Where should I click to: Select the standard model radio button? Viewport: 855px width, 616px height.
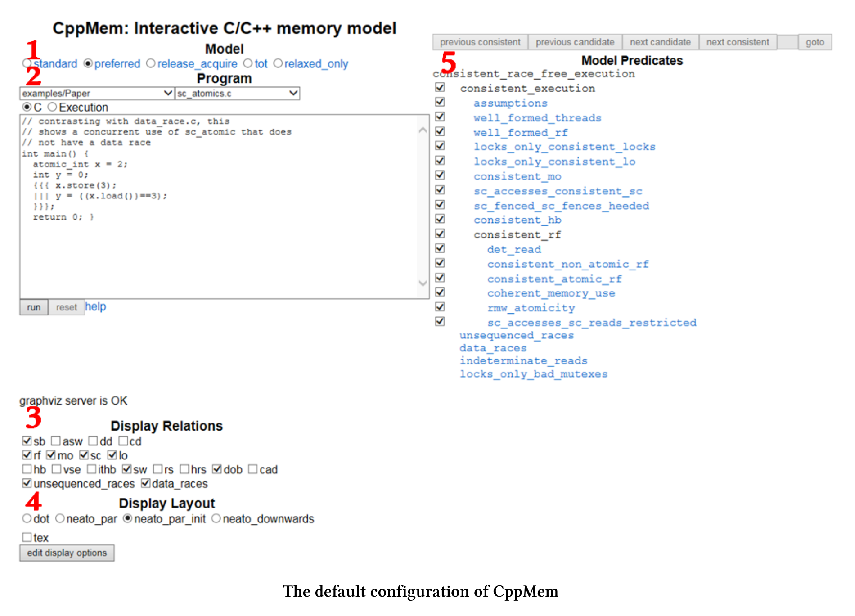27,63
